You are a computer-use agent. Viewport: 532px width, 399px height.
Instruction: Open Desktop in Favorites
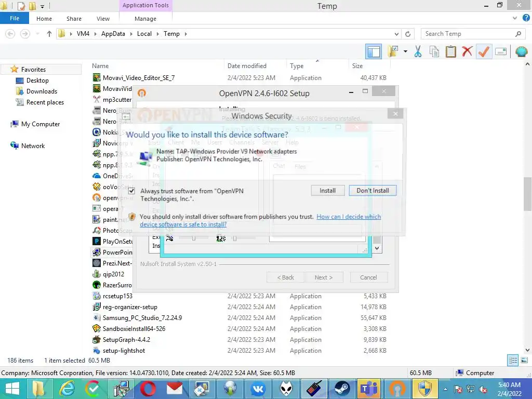coord(37,81)
